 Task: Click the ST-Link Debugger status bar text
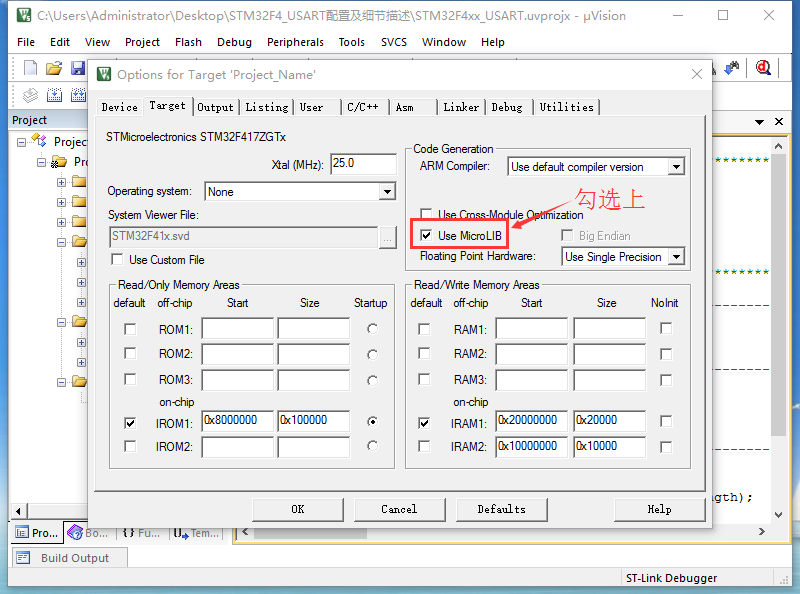coord(671,578)
